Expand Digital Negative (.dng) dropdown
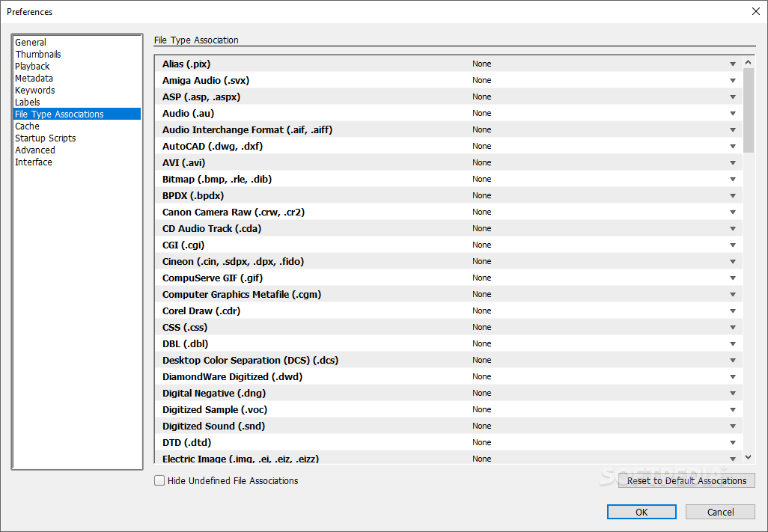The width and height of the screenshot is (768, 532). (733, 394)
